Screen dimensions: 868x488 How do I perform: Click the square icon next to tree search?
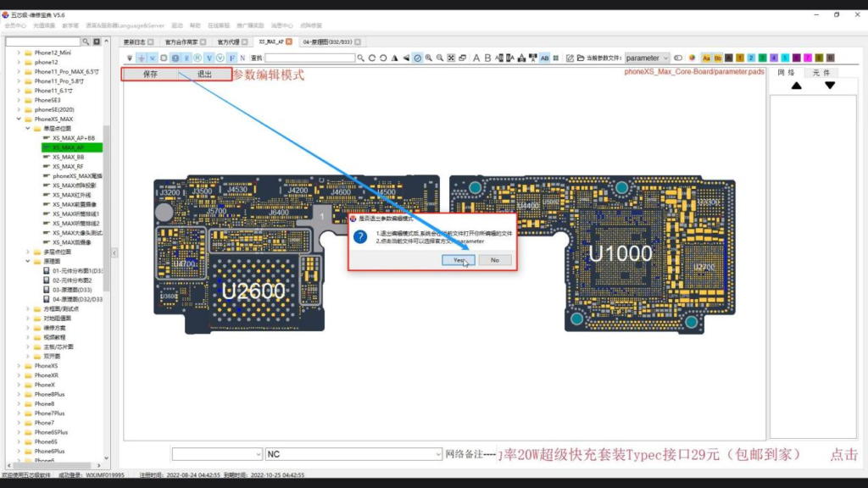point(97,42)
